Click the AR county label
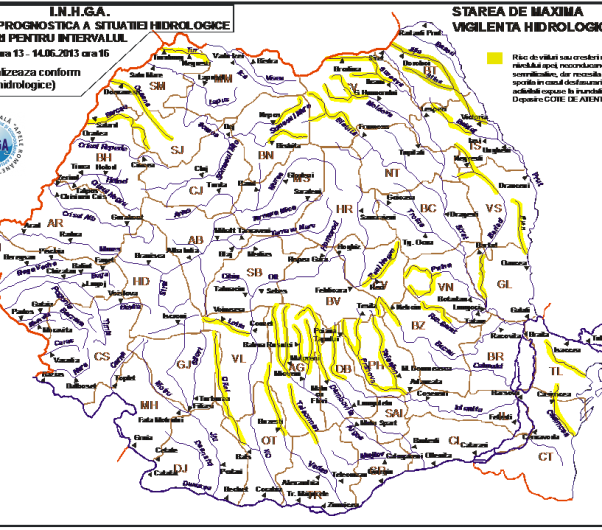The width and height of the screenshot is (602, 530). point(56,223)
